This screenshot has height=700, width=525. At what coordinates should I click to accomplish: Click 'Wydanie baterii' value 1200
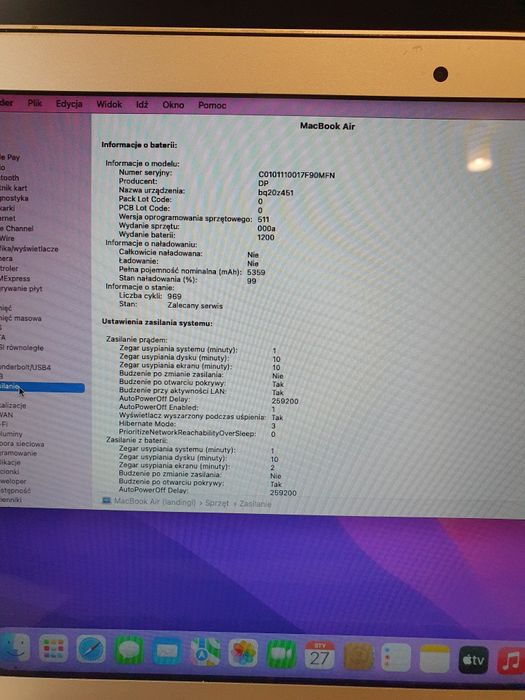[266, 238]
